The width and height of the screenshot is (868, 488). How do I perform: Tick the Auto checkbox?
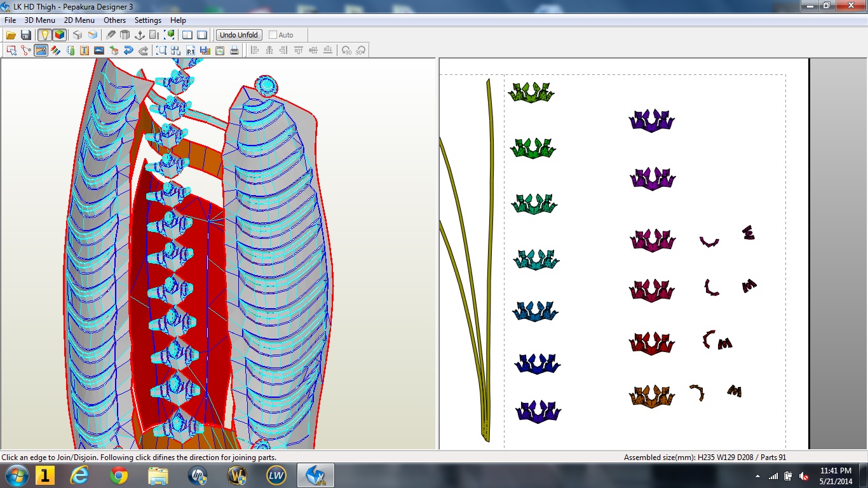click(273, 35)
